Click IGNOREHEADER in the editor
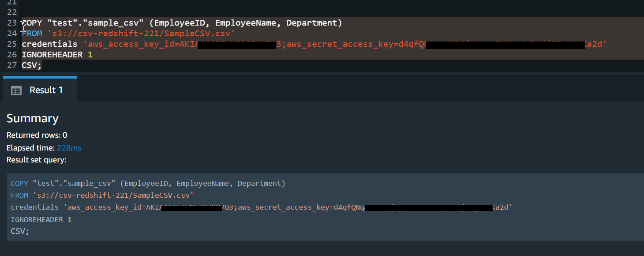 click(x=52, y=55)
